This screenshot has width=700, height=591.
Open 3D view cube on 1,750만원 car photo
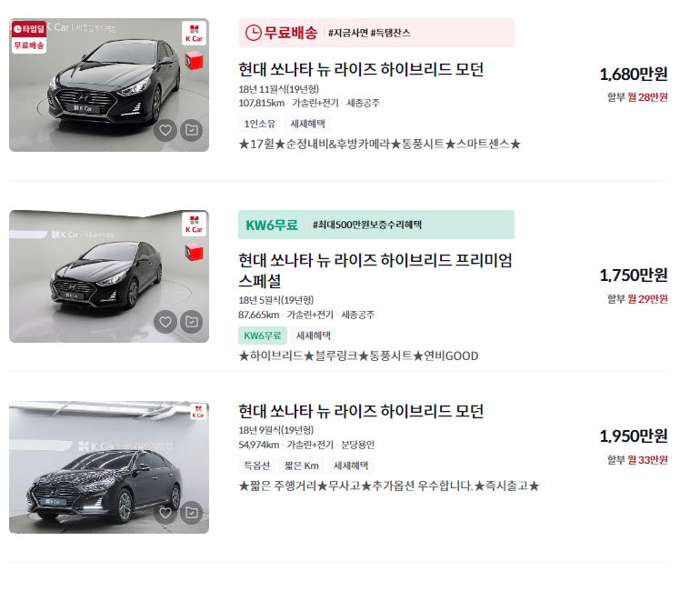point(195,252)
